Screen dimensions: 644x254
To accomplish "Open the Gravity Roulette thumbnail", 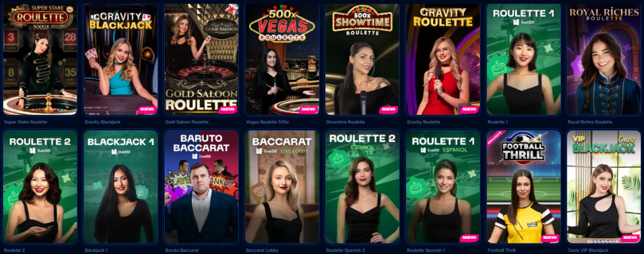I will 442,60.
